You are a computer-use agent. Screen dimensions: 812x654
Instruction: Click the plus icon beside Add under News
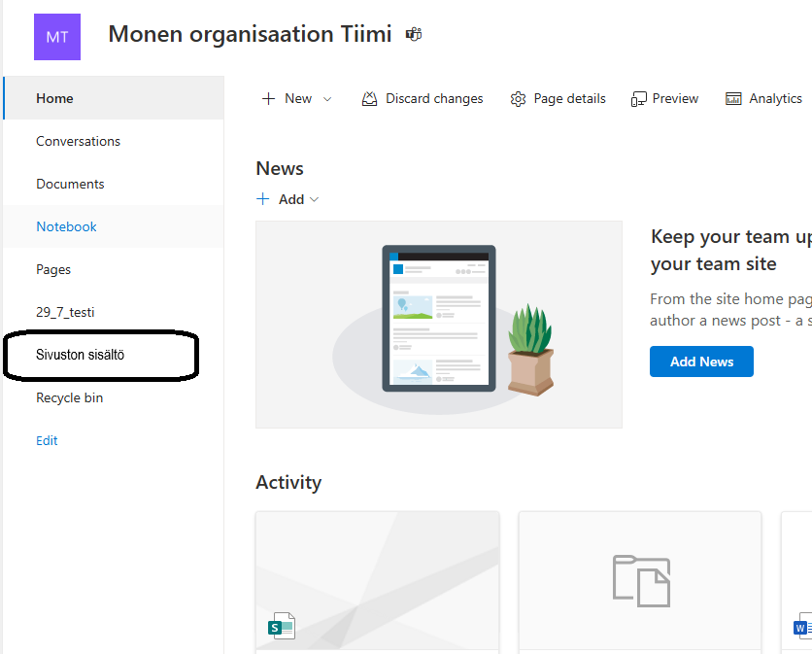[x=263, y=199]
